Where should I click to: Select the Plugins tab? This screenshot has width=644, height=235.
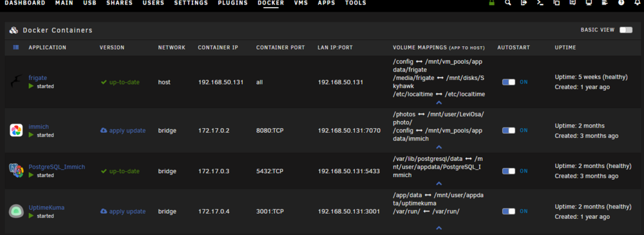click(233, 3)
